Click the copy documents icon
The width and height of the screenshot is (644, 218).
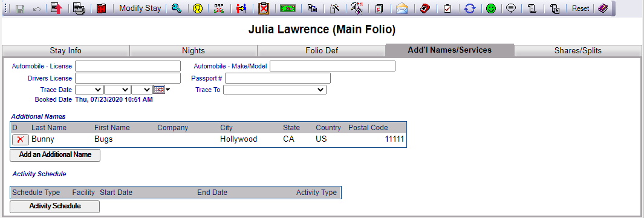click(313, 8)
